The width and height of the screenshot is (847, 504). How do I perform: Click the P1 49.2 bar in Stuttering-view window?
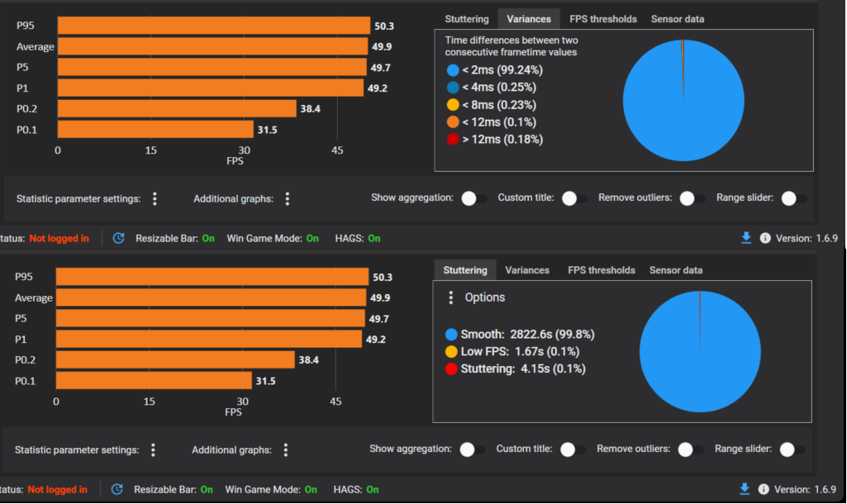[x=209, y=340]
